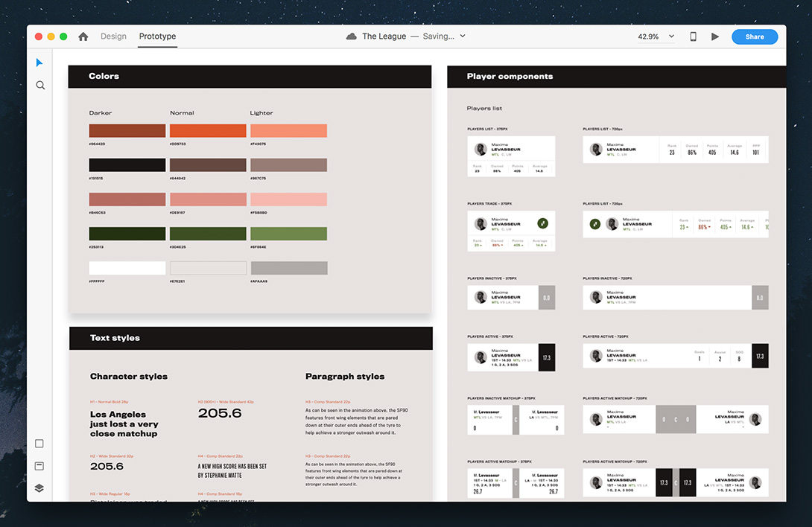Screen dimensions: 812x527
Task: Click the Normal column label
Action: 183,113
